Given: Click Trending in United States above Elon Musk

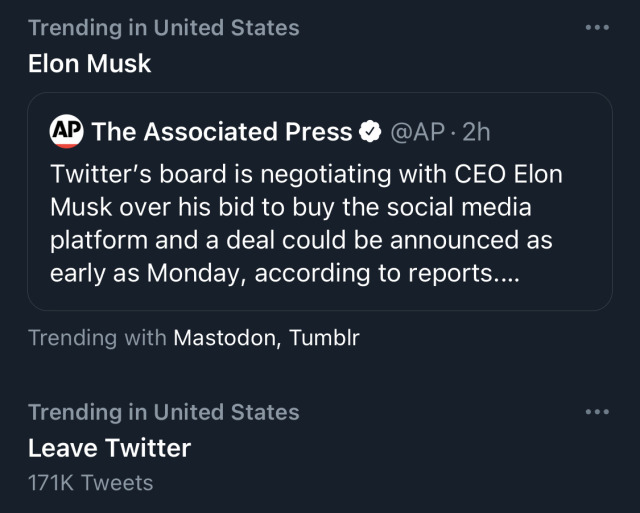Looking at the screenshot, I should click(163, 28).
